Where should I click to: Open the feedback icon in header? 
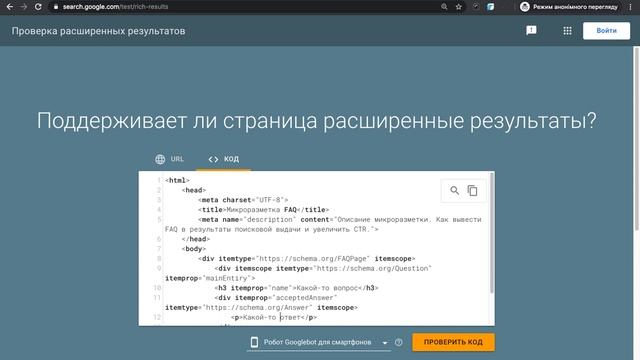531,31
